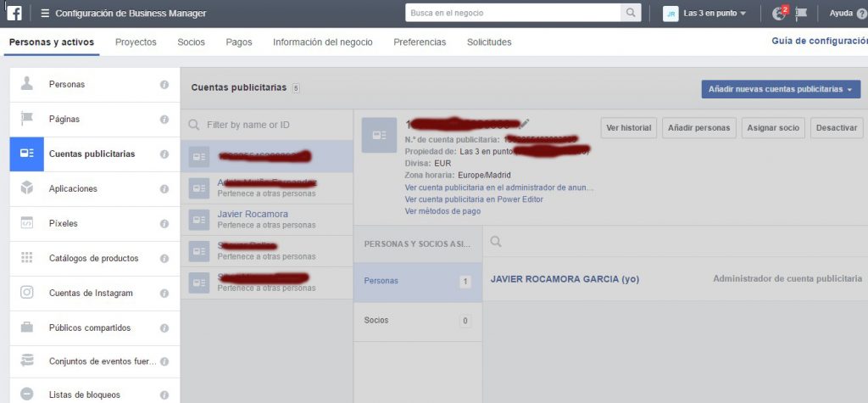Expand Añadir nuevas cuentas publicitarias dropdown
The width and height of the screenshot is (868, 403).
pos(781,89)
